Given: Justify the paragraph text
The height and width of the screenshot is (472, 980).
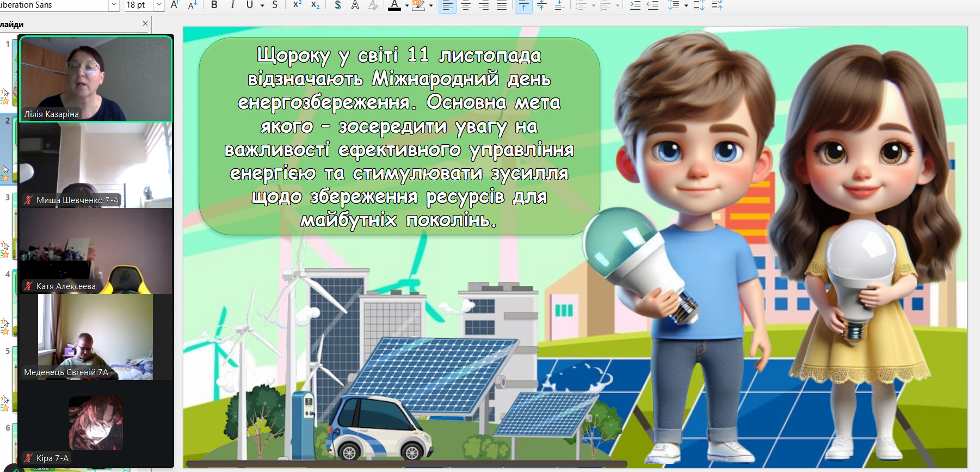Looking at the screenshot, I should tap(502, 5).
